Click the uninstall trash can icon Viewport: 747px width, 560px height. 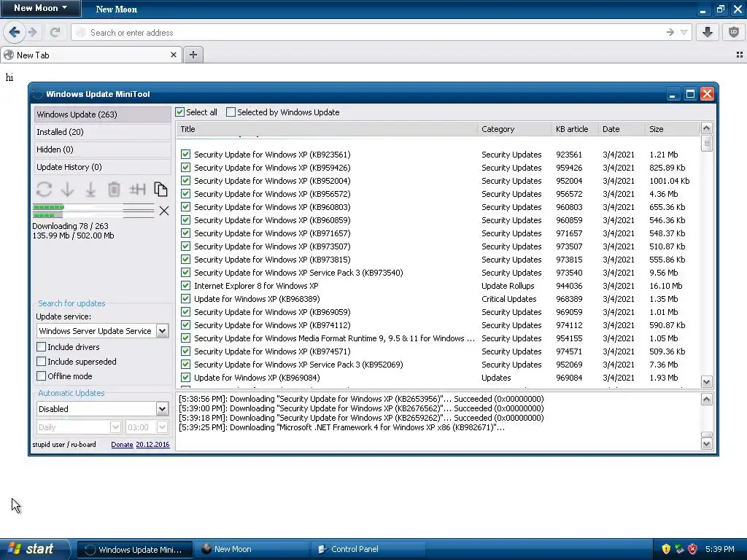114,190
